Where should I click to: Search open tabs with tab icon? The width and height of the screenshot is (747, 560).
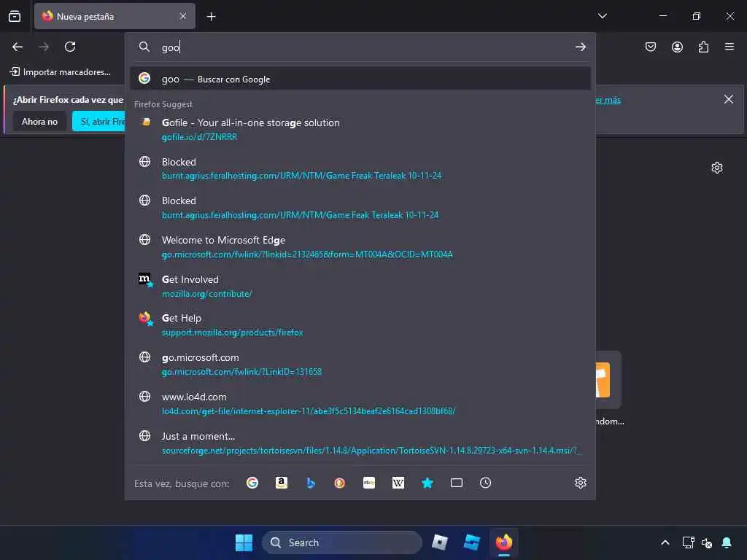[x=457, y=483]
